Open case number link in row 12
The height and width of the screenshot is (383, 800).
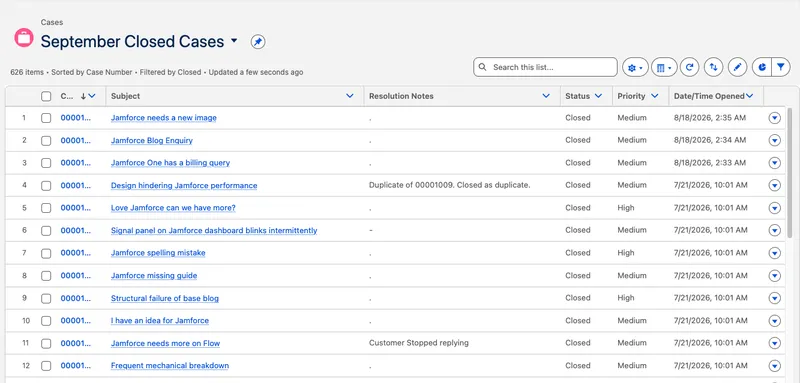click(76, 366)
